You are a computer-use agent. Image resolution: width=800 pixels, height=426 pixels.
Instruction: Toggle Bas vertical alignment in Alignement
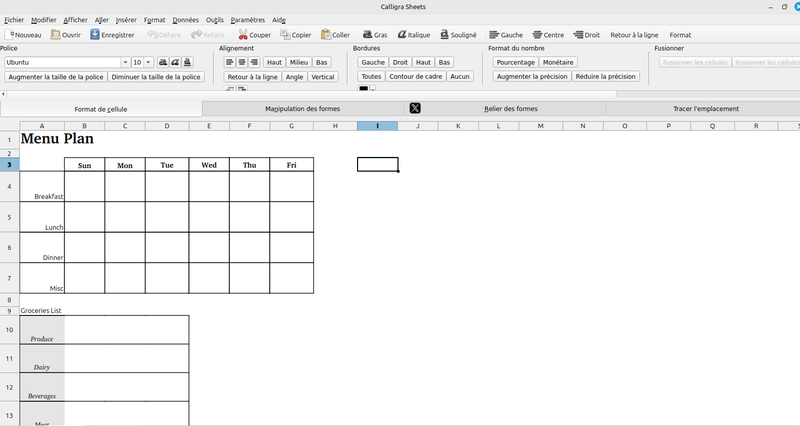(x=321, y=62)
